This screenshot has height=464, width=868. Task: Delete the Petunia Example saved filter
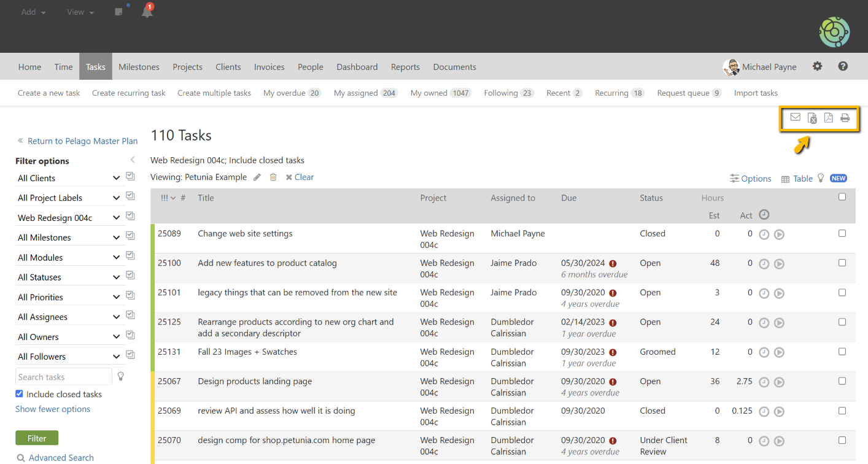273,177
